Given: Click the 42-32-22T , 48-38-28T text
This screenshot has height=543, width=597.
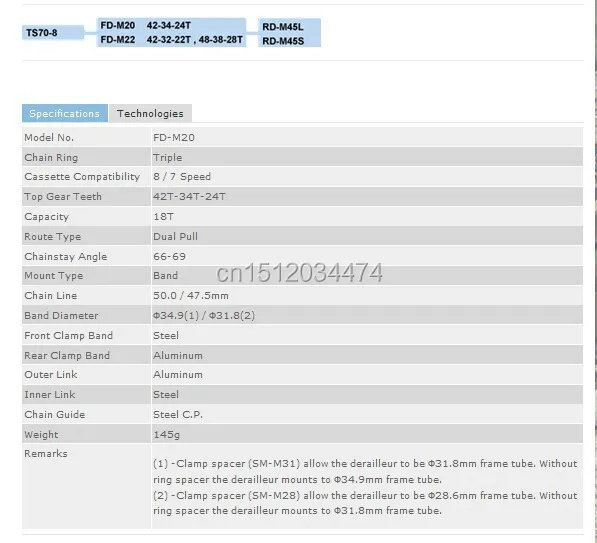Looking at the screenshot, I should point(195,40).
